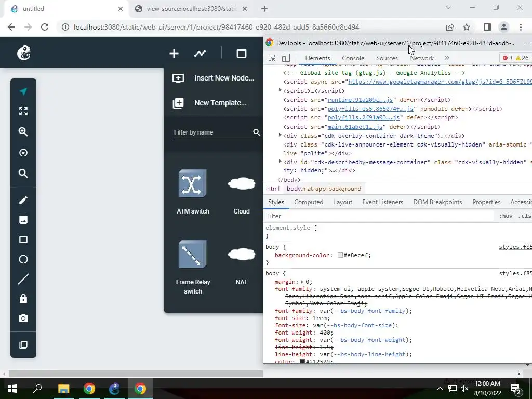Open the runtime.91a209c js link
532x399 pixels.
tap(360, 100)
